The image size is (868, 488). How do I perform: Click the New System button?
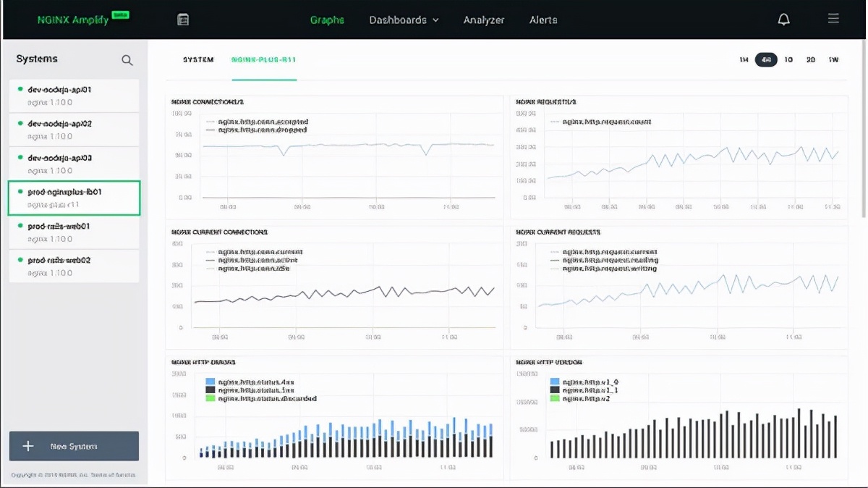tap(74, 446)
